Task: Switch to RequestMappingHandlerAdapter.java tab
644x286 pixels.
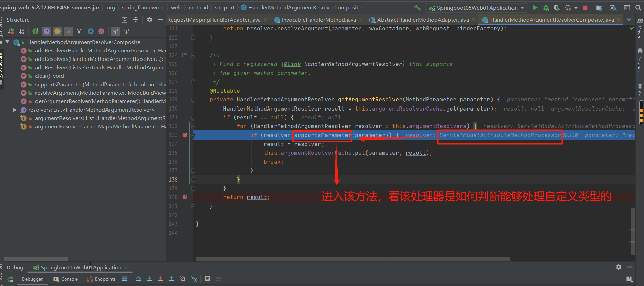Action: coord(214,20)
